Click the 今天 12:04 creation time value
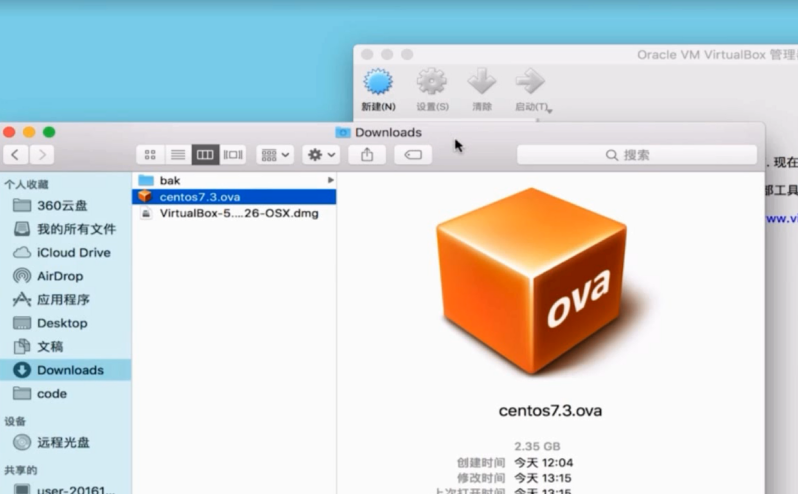Screen dimensions: 798x494 tap(543, 462)
